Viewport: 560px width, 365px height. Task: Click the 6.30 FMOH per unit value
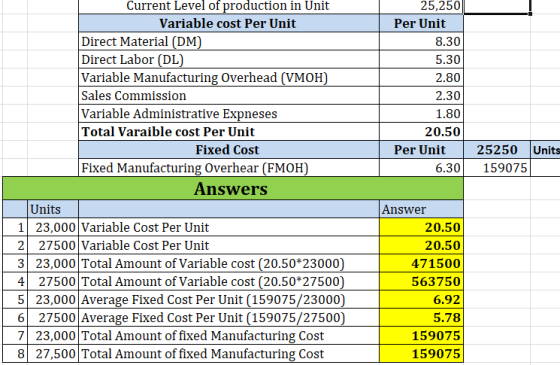[x=421, y=168]
